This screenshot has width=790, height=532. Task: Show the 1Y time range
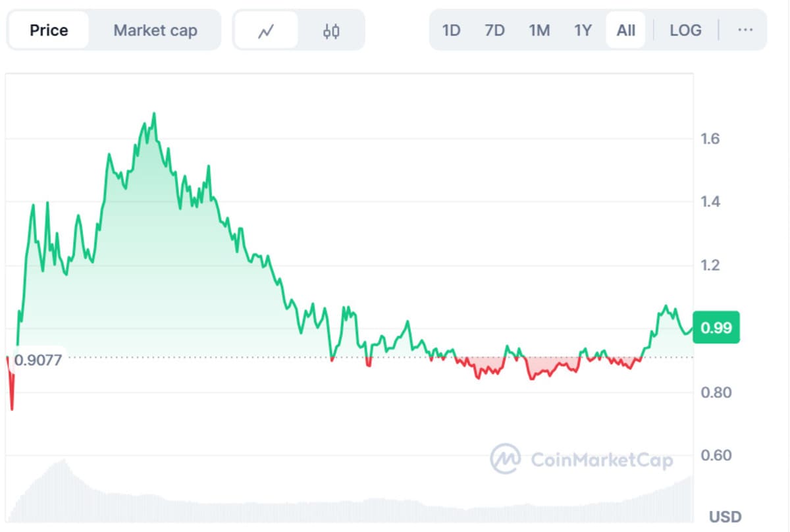(583, 30)
